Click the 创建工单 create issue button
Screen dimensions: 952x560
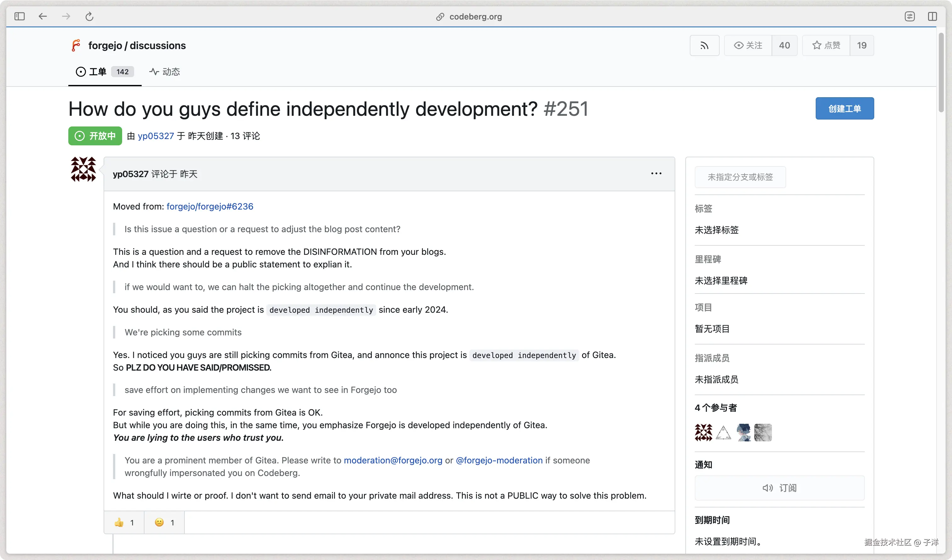[x=844, y=109]
